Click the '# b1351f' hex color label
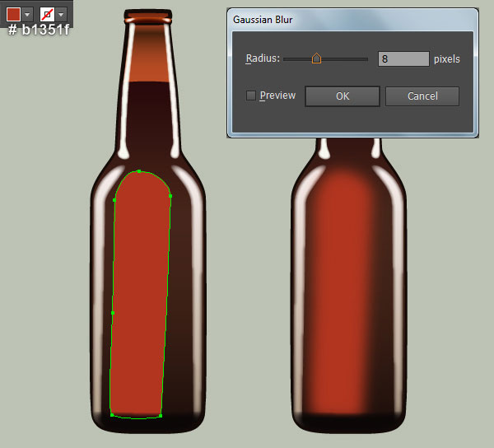Viewport: 494px width, 448px height. click(39, 30)
